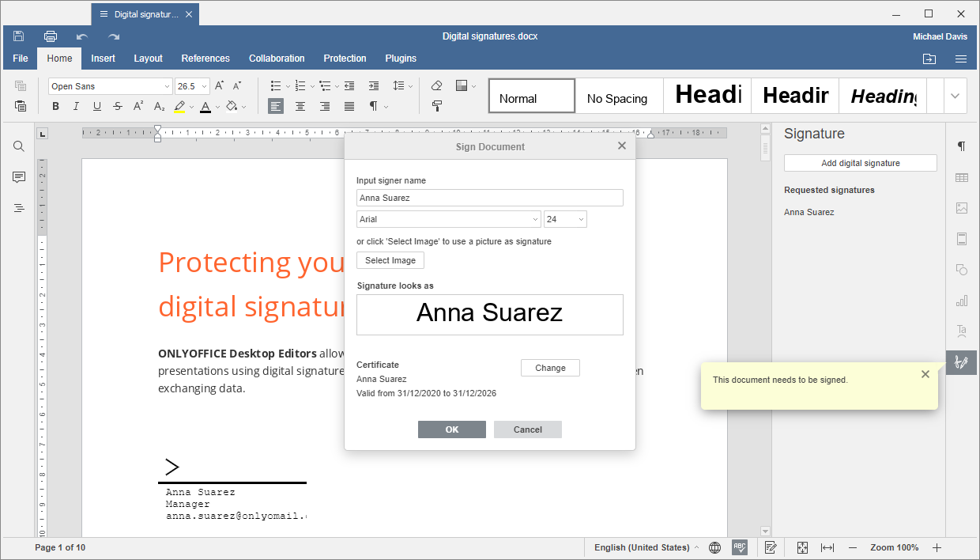Redo the last action
This screenshot has height=560, width=980.
(114, 36)
